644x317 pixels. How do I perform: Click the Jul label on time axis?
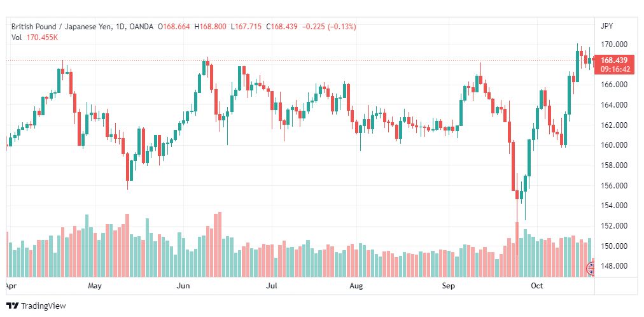pyautogui.click(x=272, y=286)
